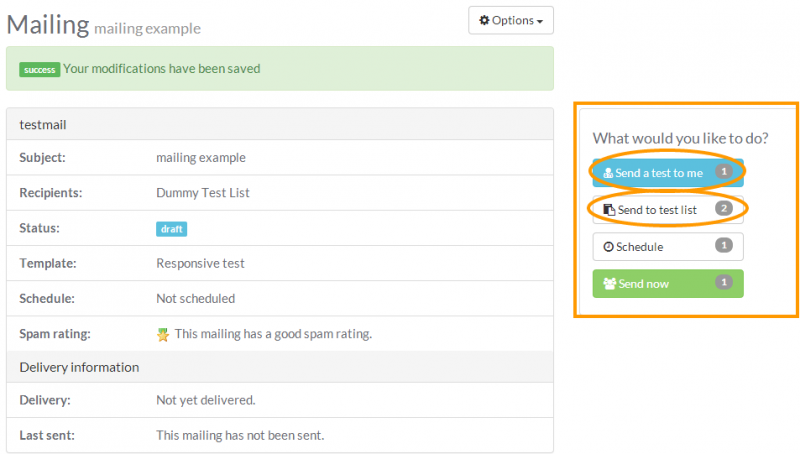Click the group icon on Send now
This screenshot has width=800, height=454.
608,284
